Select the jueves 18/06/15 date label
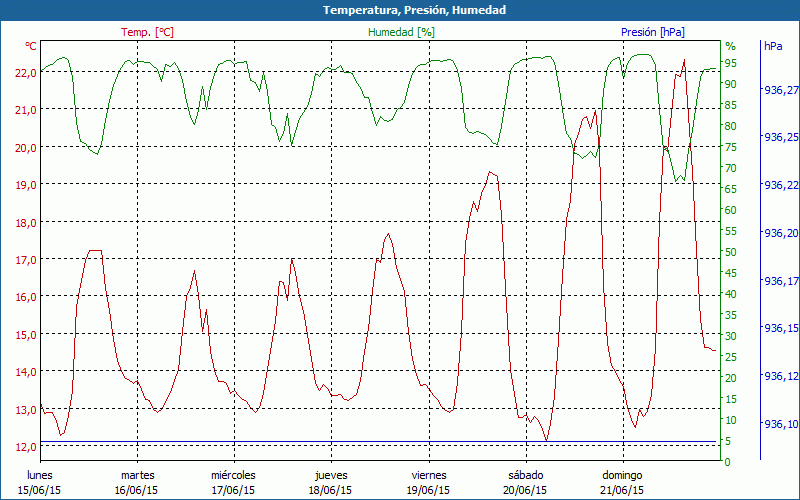800x500 pixels. point(330,483)
